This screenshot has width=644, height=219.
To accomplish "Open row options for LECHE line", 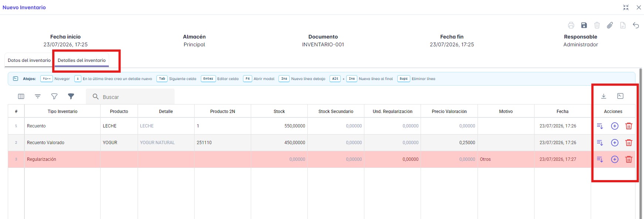I will pos(600,126).
